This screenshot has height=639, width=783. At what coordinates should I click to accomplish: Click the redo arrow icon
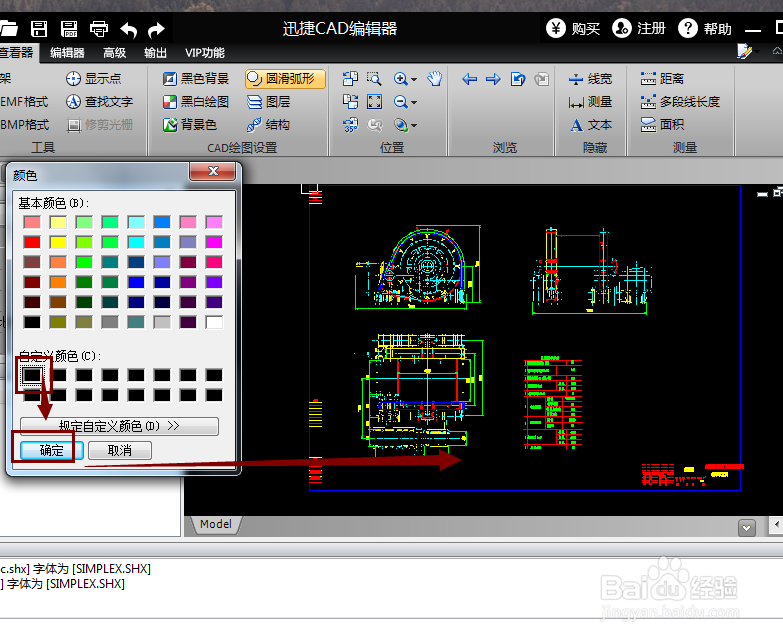(x=156, y=30)
